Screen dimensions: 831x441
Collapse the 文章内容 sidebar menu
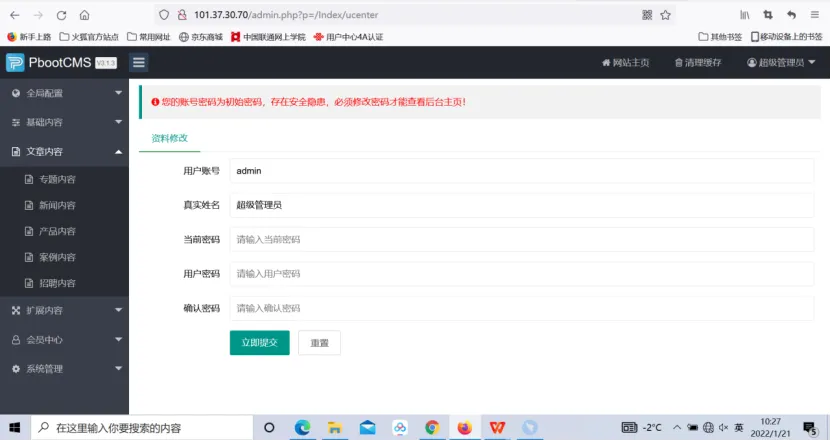(64, 152)
